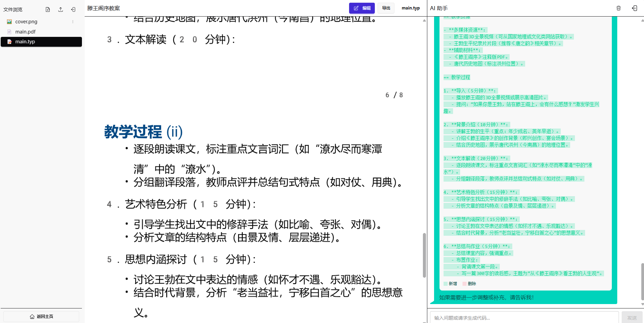This screenshot has width=644, height=323.
Task: Export the document with 导出
Action: [x=386, y=8]
